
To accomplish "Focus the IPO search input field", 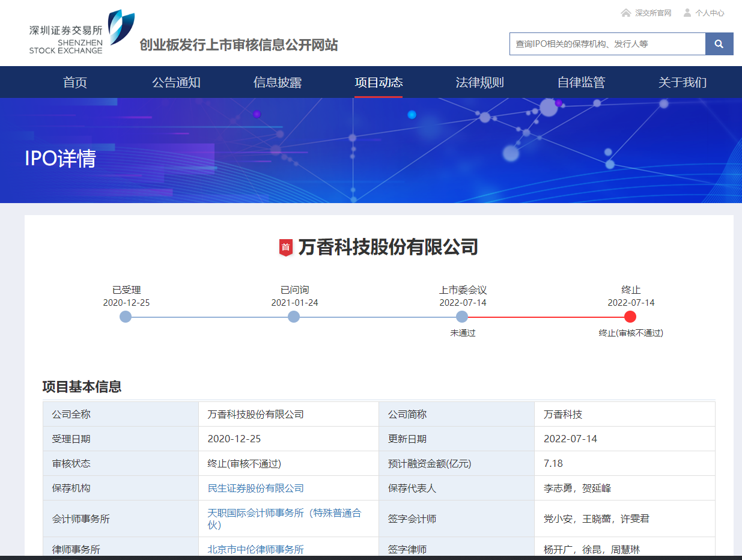I will click(x=607, y=44).
